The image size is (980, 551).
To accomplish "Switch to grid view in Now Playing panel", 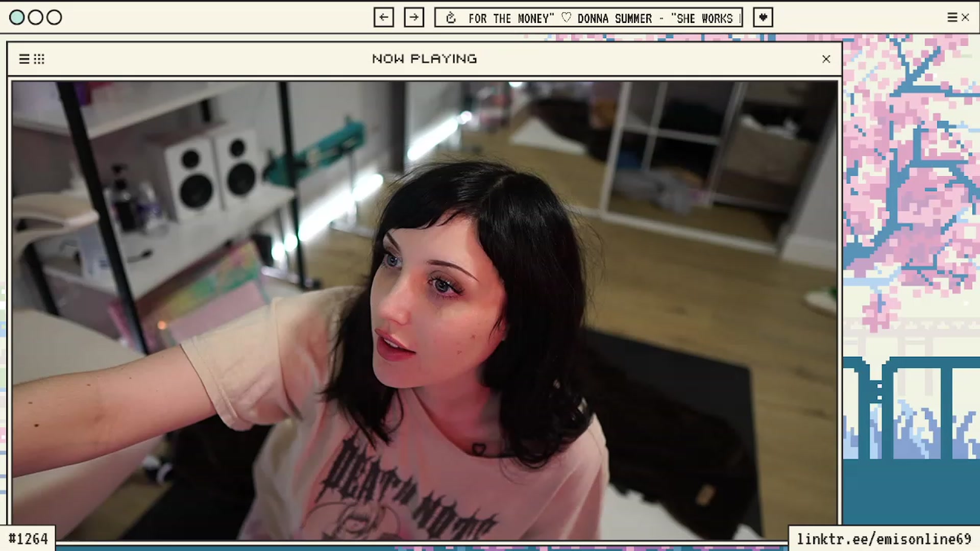I will tap(39, 59).
